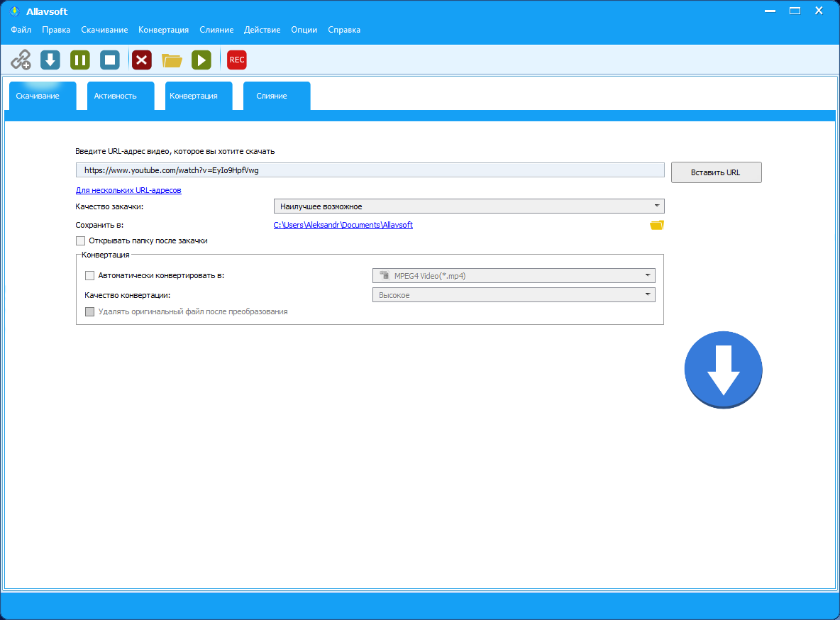This screenshot has height=620, width=840.
Task: Open the 'Высокое' conversion quality dropdown
Action: click(x=513, y=295)
